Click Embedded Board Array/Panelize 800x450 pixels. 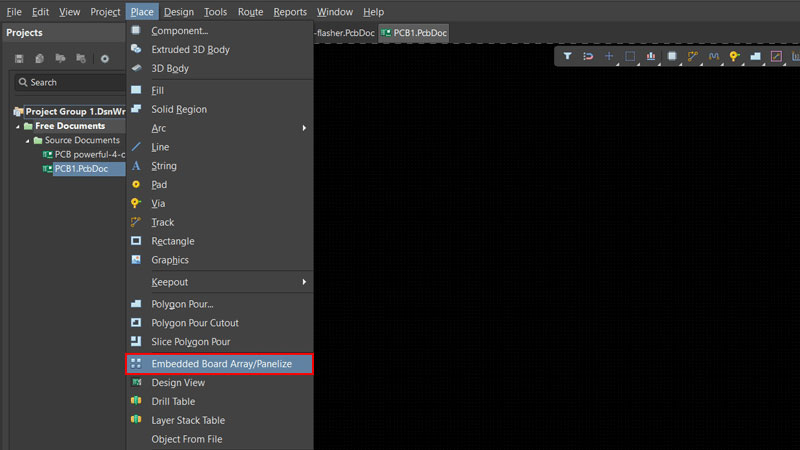pos(221,364)
